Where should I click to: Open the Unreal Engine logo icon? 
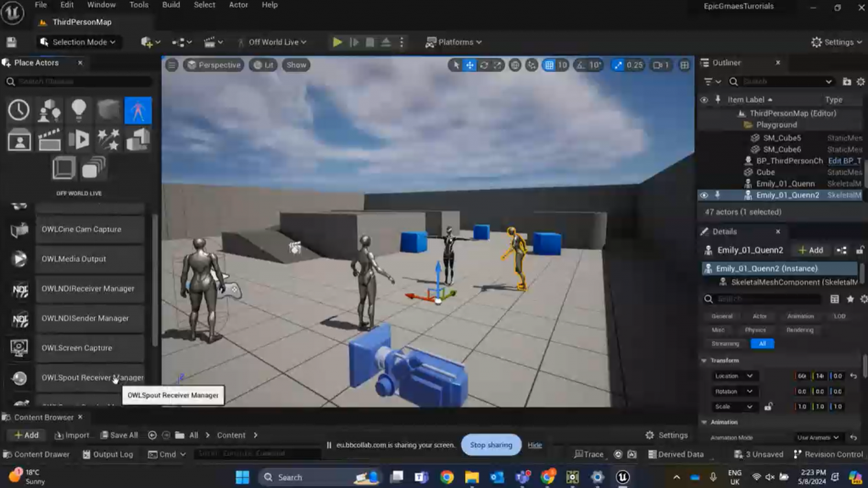click(x=12, y=13)
